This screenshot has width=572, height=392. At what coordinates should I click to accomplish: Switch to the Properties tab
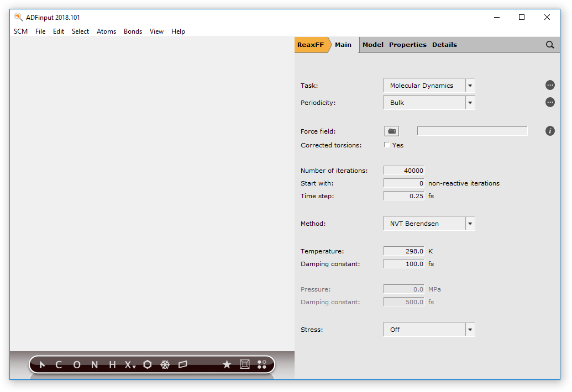pos(407,45)
